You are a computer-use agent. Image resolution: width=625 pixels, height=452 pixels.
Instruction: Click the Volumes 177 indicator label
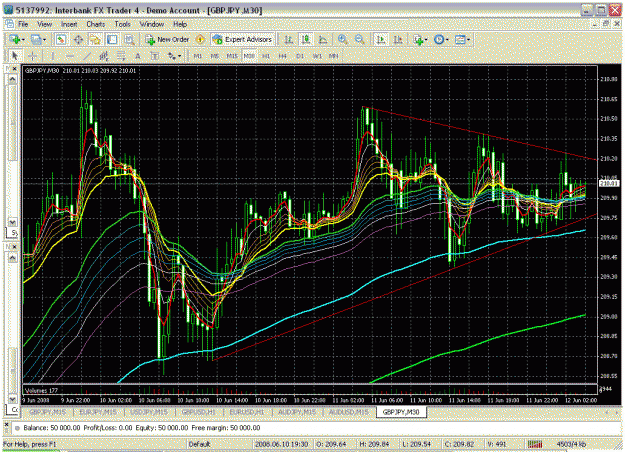point(41,390)
